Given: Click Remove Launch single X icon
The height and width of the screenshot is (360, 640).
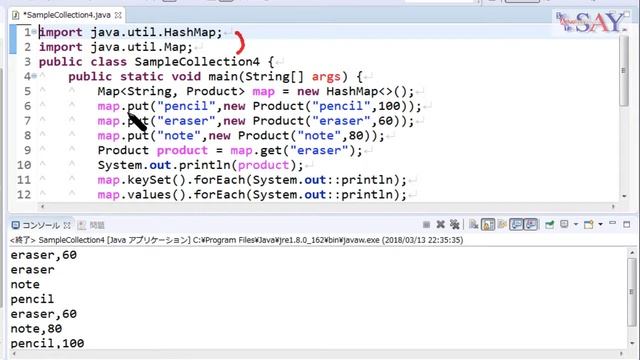Looking at the screenshot, I should (x=440, y=224).
